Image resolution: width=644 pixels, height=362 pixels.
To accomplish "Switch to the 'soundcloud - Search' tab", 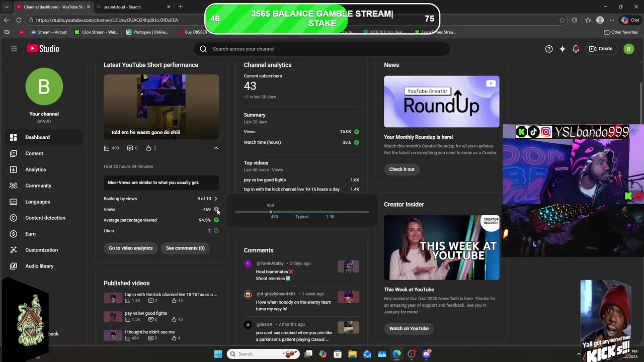I will coord(133,7).
